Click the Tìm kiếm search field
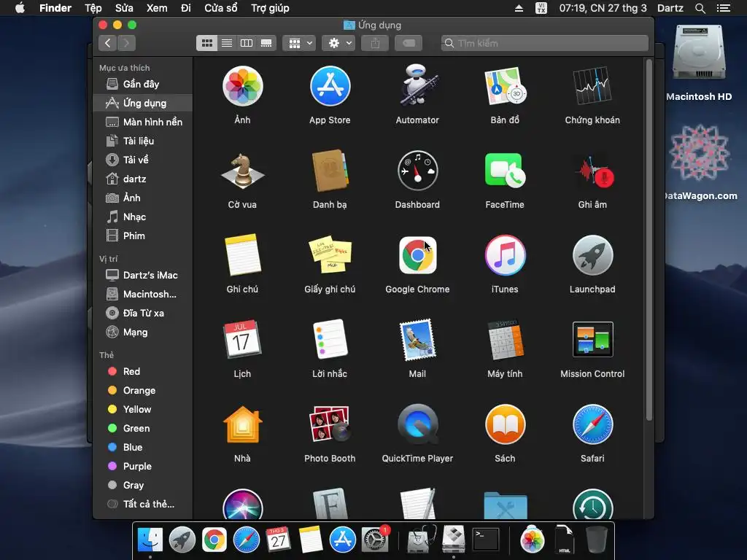The width and height of the screenshot is (747, 560). (x=545, y=43)
